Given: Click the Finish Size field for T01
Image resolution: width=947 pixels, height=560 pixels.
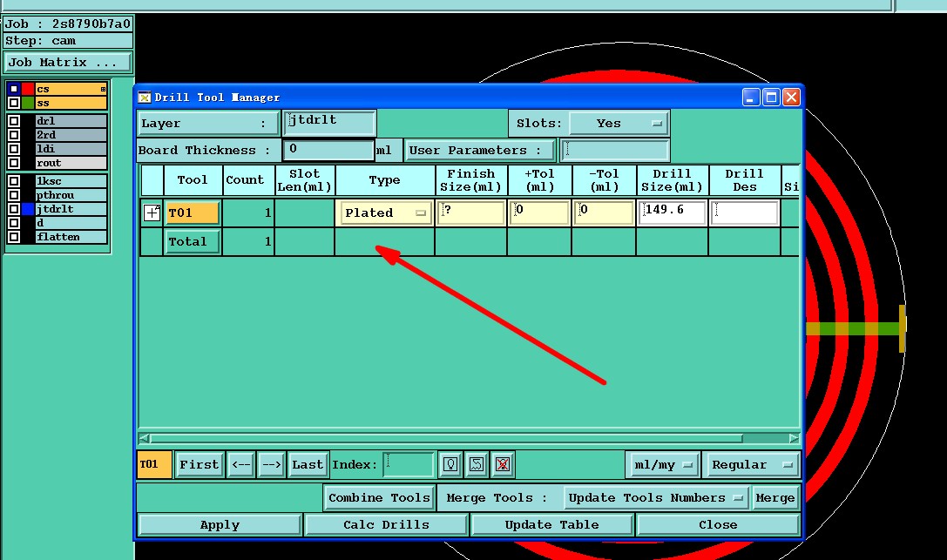Looking at the screenshot, I should pyautogui.click(x=471, y=213).
